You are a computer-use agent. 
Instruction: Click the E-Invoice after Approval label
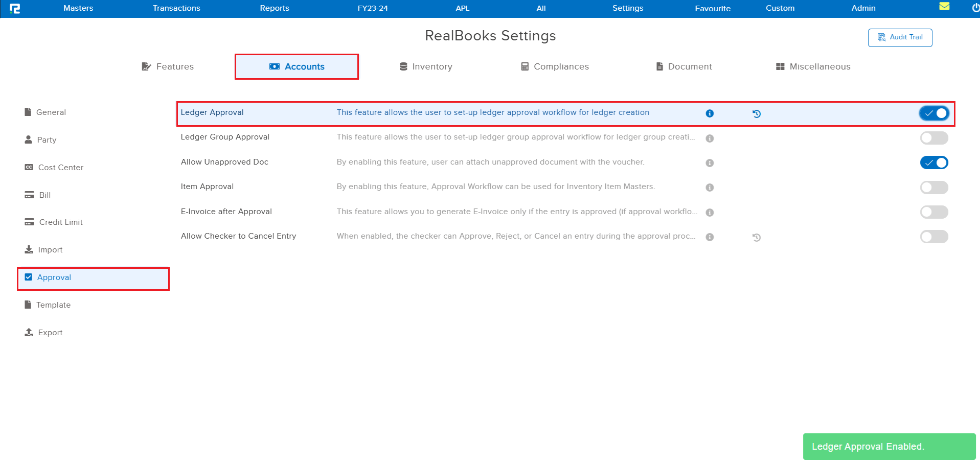coord(226,211)
